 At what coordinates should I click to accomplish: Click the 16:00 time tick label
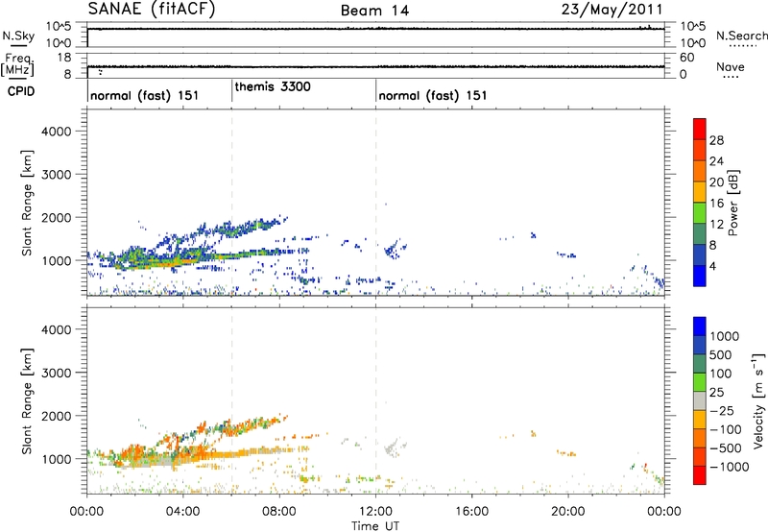click(471, 512)
